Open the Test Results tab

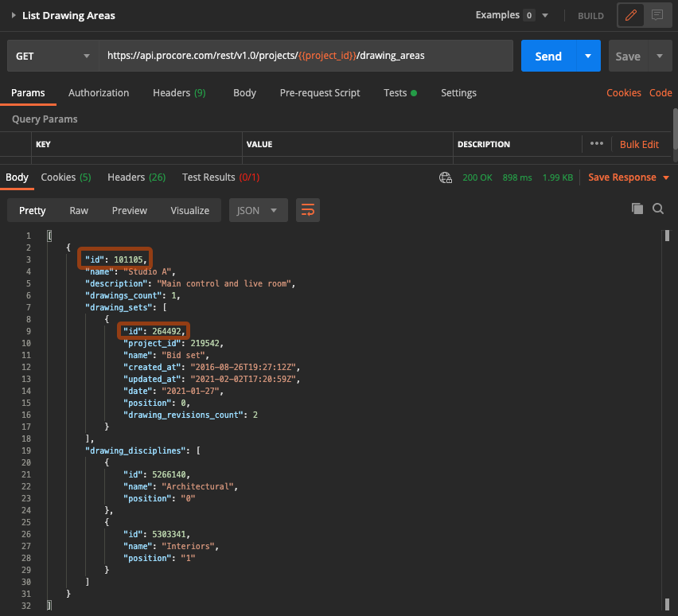pyautogui.click(x=220, y=177)
